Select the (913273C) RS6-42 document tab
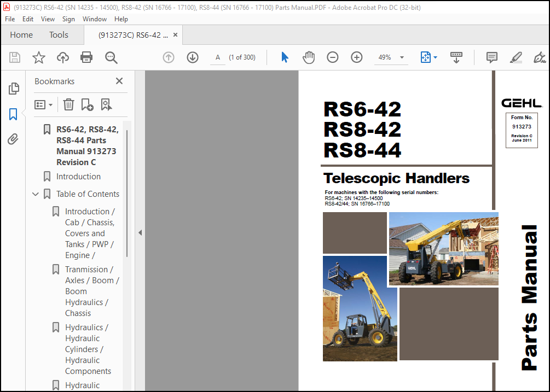The image size is (550, 392). point(134,35)
